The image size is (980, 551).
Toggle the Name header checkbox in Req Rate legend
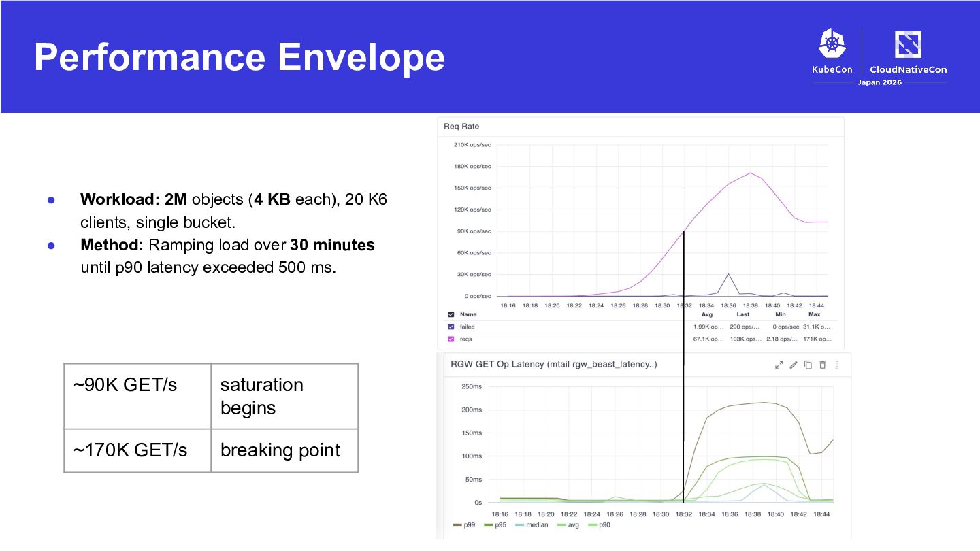point(451,315)
